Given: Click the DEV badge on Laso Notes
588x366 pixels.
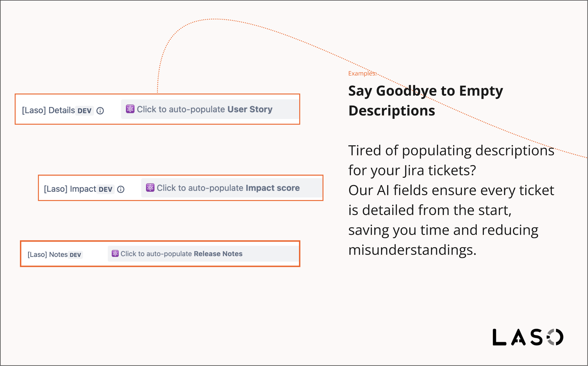Looking at the screenshot, I should pos(76,255).
